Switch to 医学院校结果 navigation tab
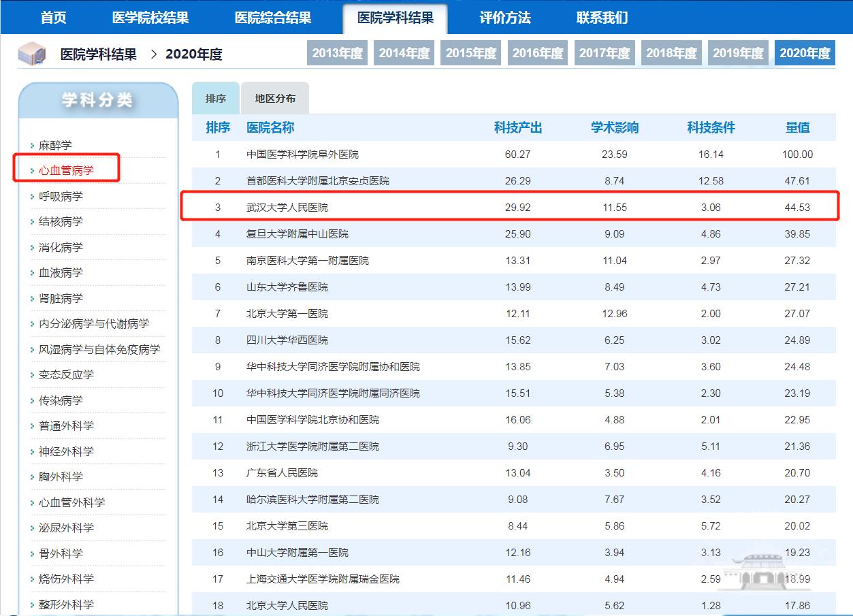 pos(150,18)
